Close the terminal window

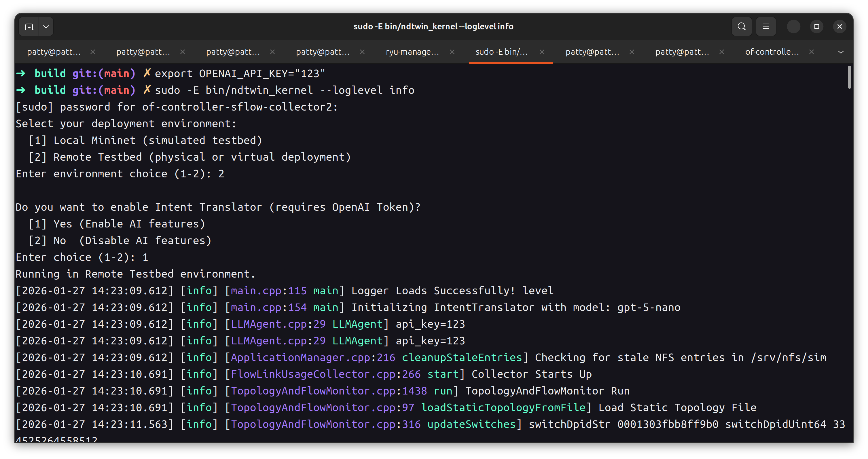pos(839,26)
